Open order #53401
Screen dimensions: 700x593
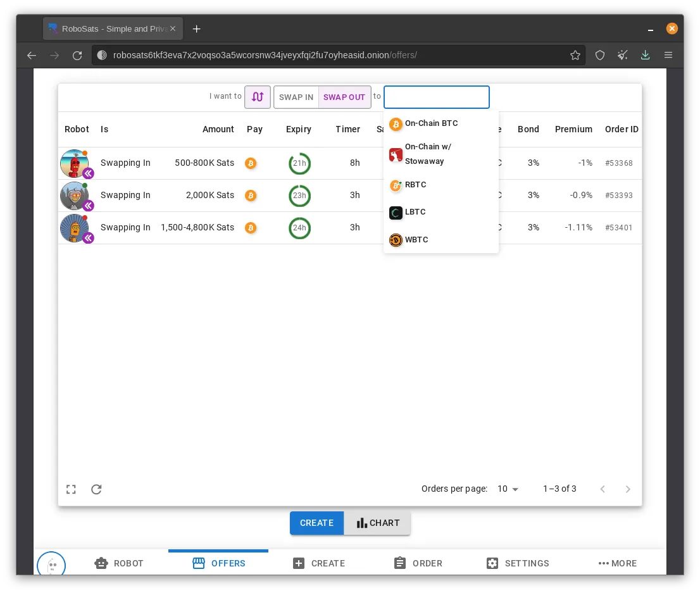pyautogui.click(x=619, y=227)
